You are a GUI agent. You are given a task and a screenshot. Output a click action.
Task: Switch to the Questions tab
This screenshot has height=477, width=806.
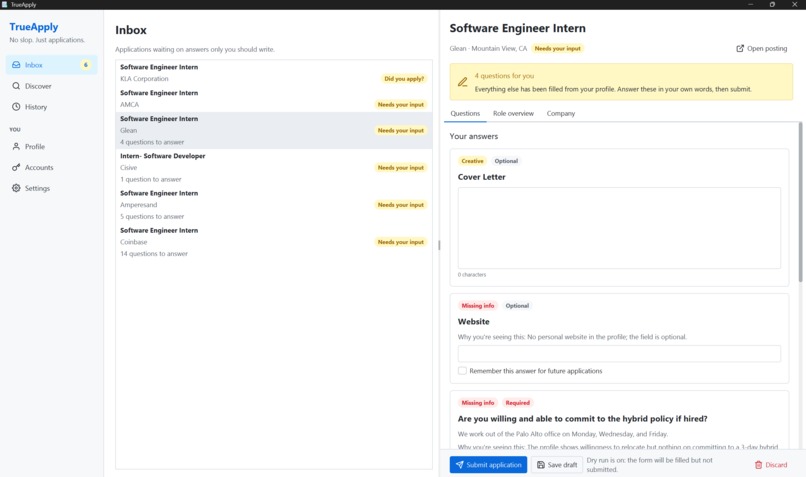tap(465, 114)
